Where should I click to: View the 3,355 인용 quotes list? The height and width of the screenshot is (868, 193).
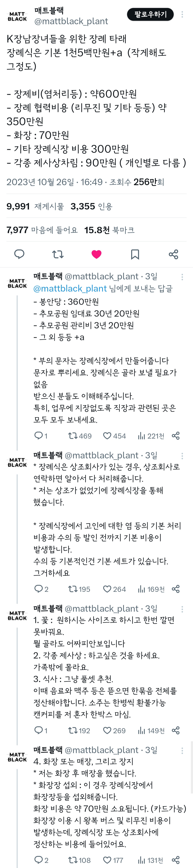(x=91, y=206)
